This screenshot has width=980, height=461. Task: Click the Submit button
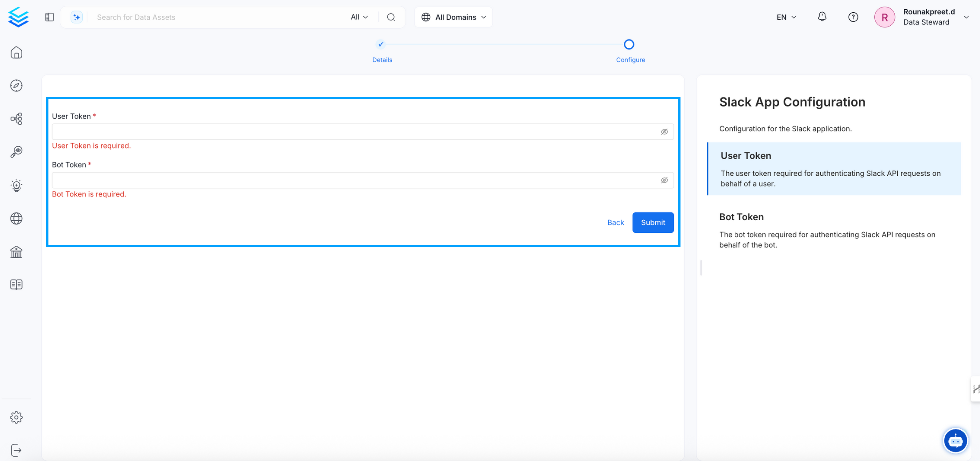click(653, 223)
